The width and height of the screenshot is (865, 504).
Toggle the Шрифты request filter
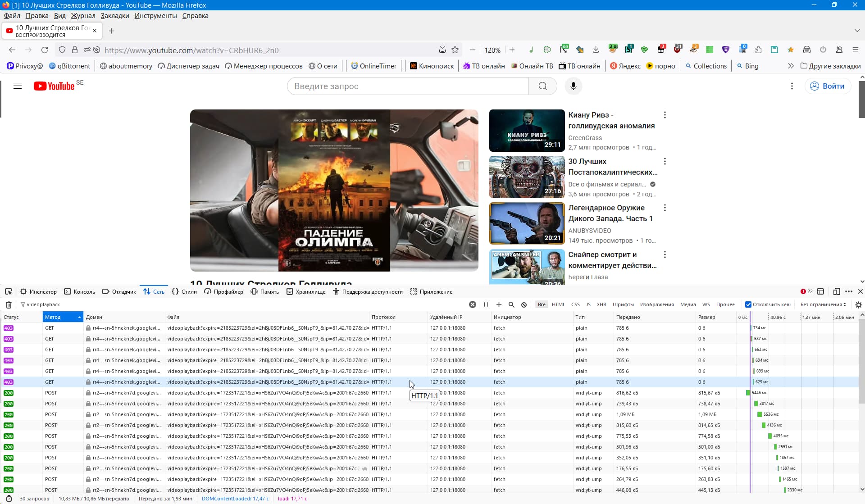(623, 304)
